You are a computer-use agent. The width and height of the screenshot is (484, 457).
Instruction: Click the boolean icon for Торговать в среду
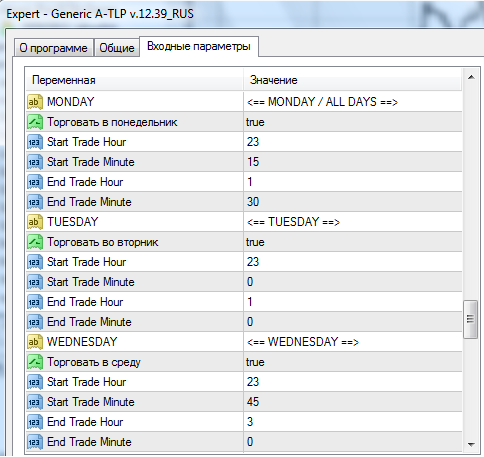click(x=35, y=362)
